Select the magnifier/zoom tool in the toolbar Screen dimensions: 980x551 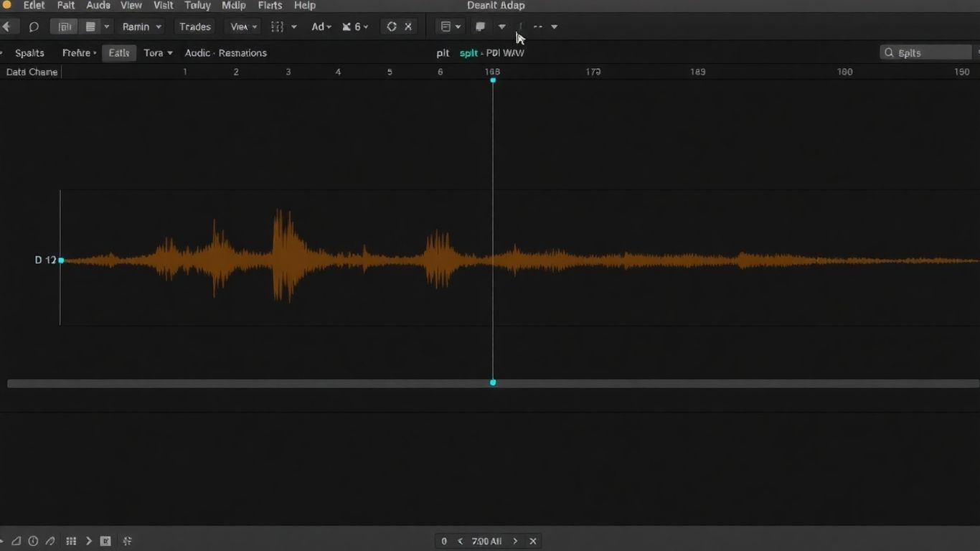33,27
